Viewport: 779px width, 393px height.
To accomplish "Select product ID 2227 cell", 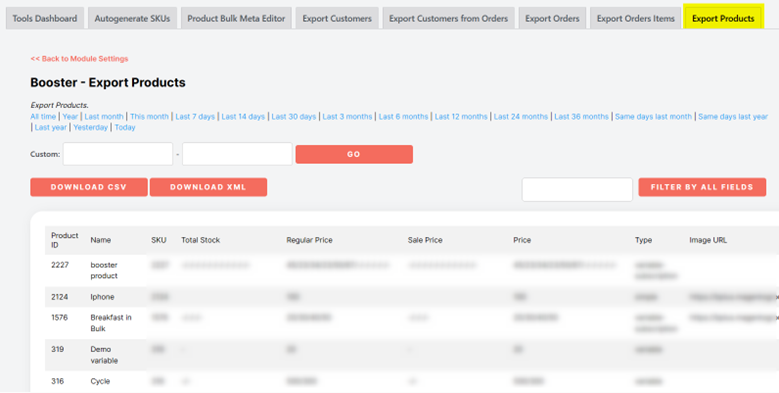I will pyautogui.click(x=60, y=265).
